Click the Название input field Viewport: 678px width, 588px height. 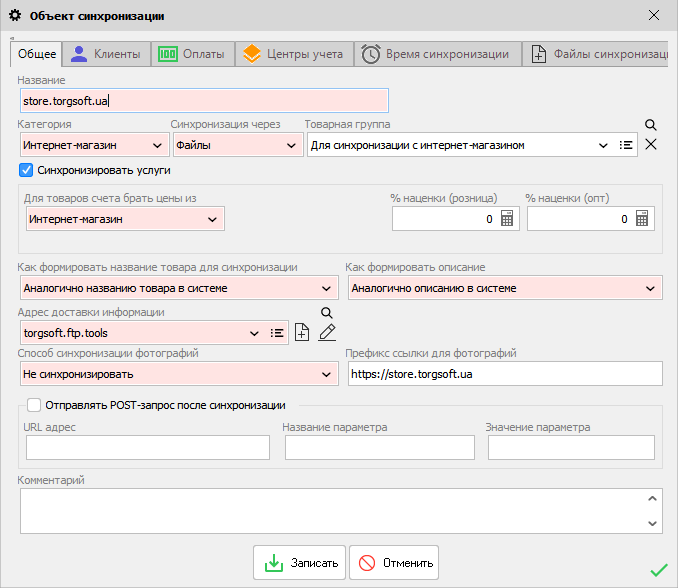203,100
